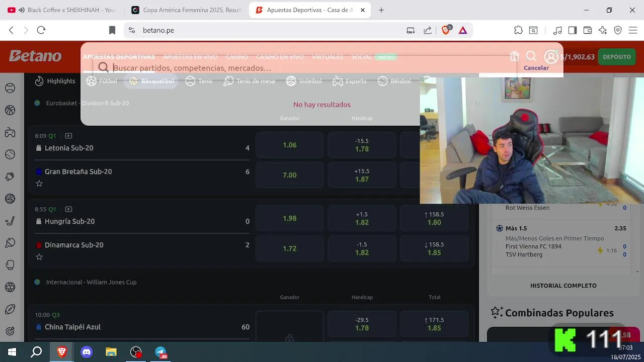
Task: Open Discord from the Windows taskbar
Action: click(87, 352)
